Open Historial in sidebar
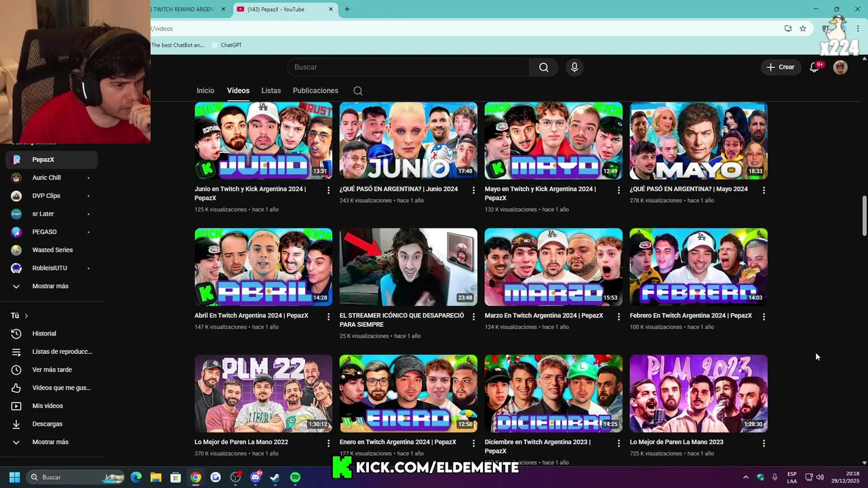 [52, 333]
